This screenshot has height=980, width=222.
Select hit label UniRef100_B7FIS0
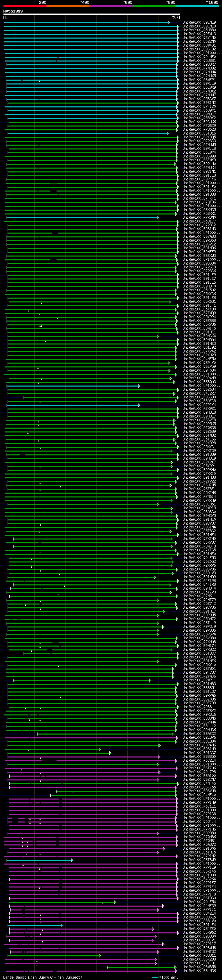pos(199,106)
